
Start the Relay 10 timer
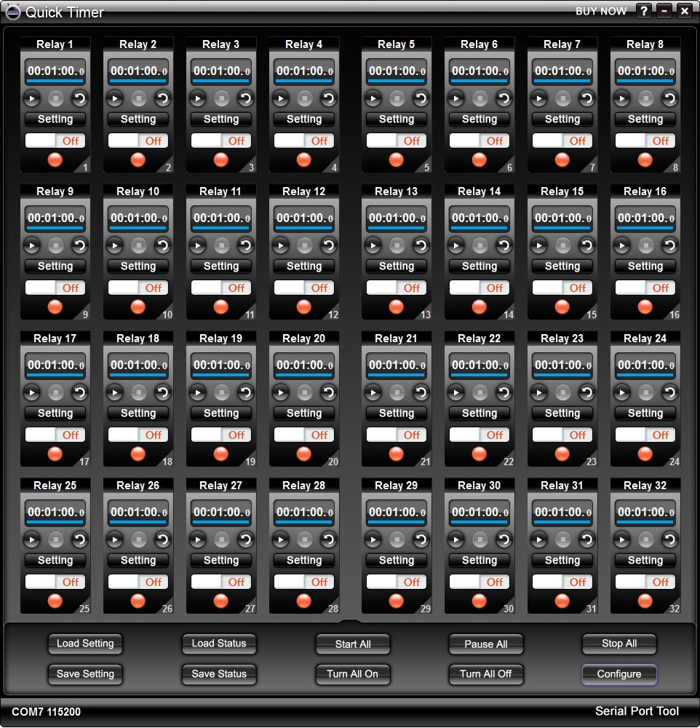[x=115, y=245]
